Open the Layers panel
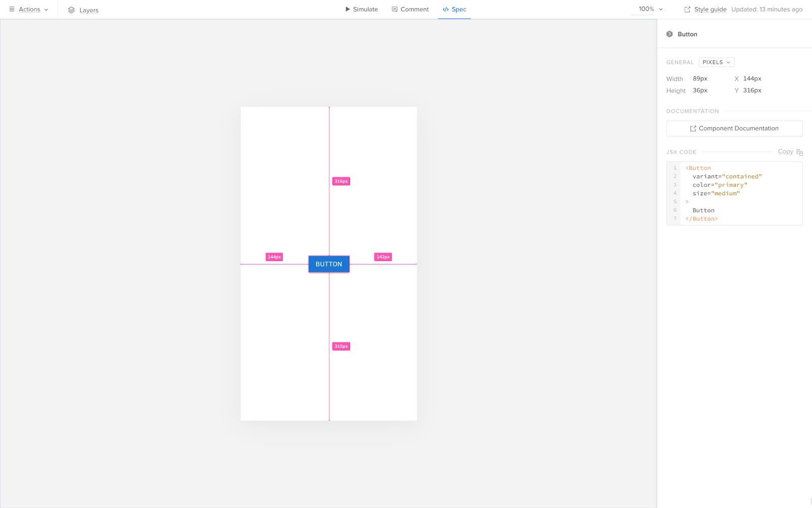The height and width of the screenshot is (508, 812). [83, 10]
